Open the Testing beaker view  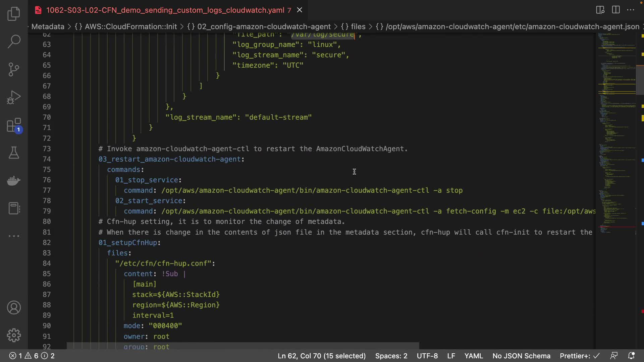(x=14, y=153)
